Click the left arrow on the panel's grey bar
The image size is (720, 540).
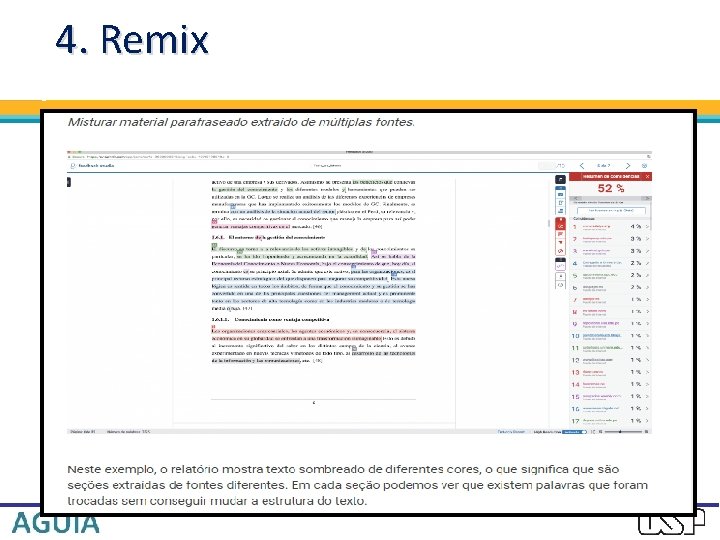point(575,198)
